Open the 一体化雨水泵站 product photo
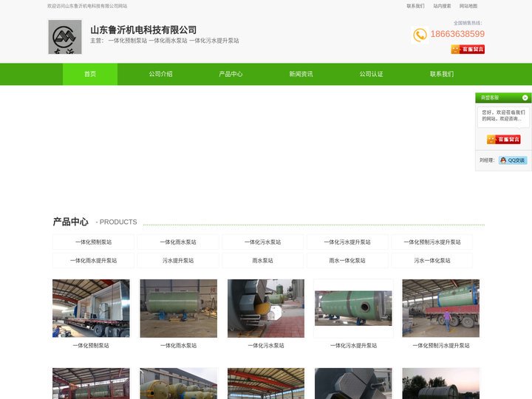Screen dimensions: 532x399 179,308
